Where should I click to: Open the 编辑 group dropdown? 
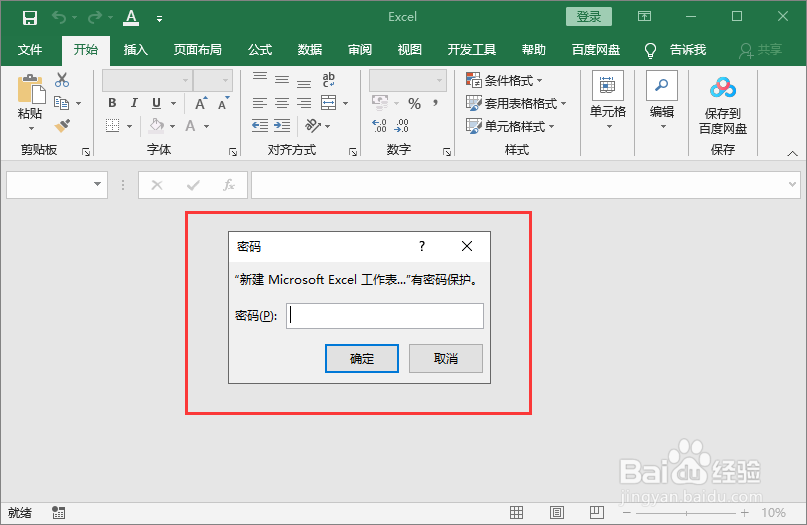click(662, 101)
